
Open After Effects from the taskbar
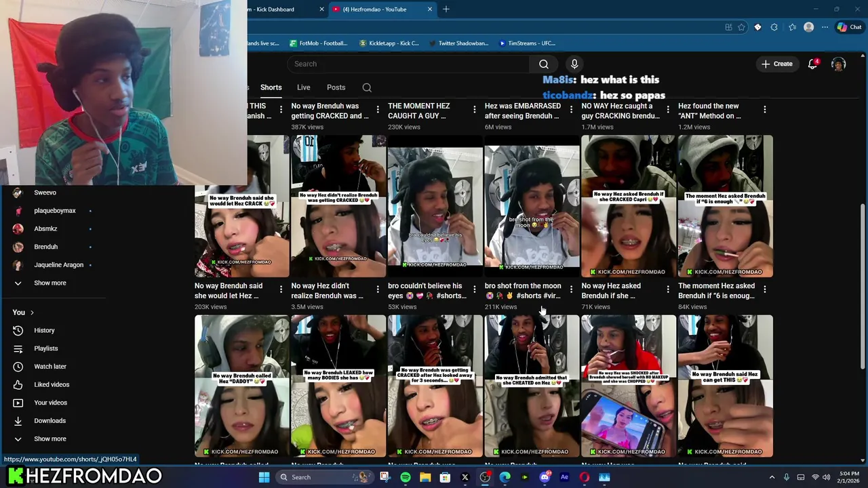[x=564, y=477]
